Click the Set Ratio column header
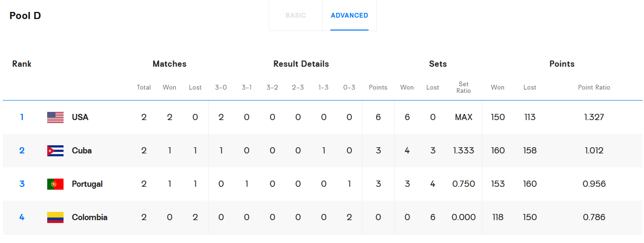 pyautogui.click(x=464, y=87)
